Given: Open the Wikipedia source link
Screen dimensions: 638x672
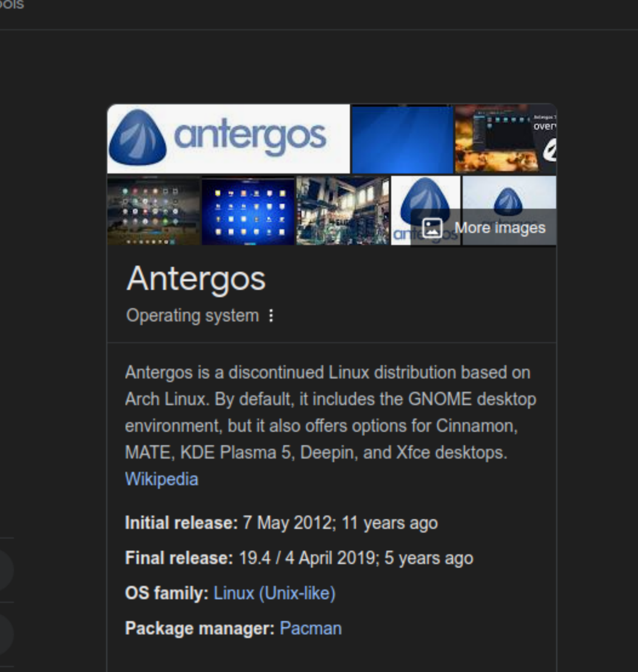Looking at the screenshot, I should click(161, 479).
